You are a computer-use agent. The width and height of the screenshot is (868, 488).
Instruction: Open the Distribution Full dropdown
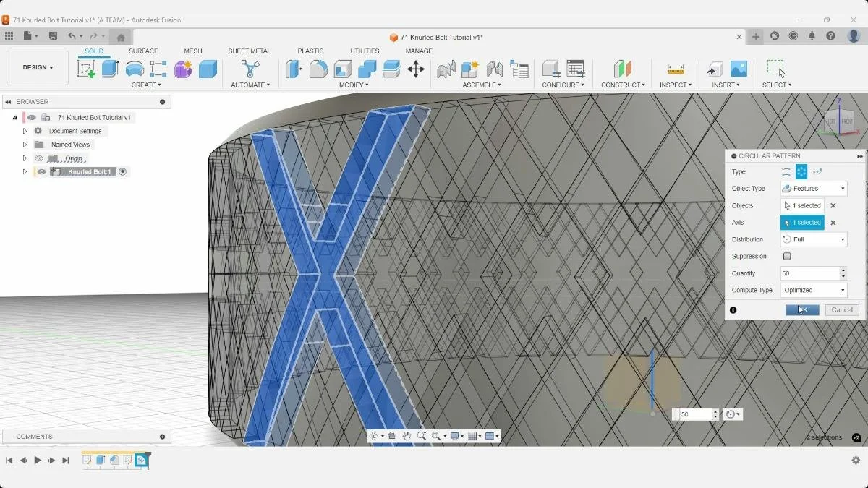coord(814,239)
